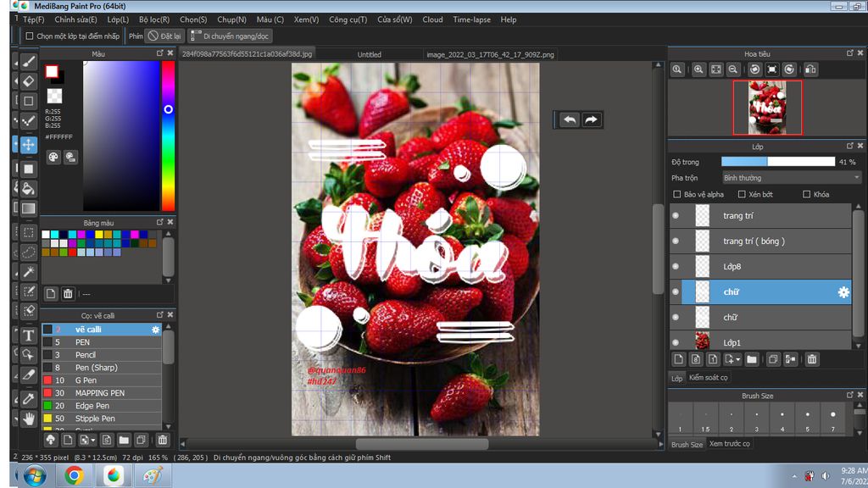Viewport: 868px width, 488px height.
Task: Toggle the Khóa checkbox
Action: pos(807,195)
